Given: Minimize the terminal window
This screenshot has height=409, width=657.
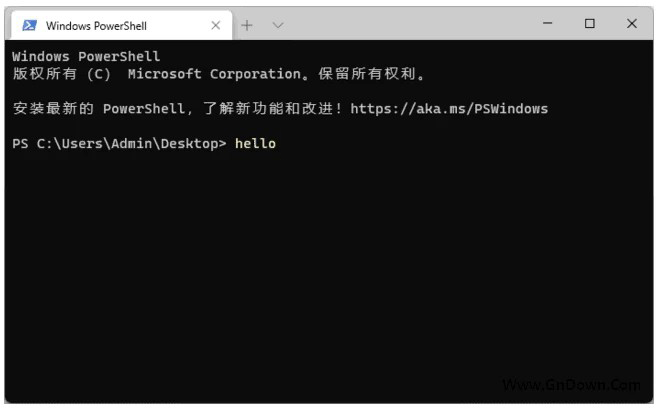Looking at the screenshot, I should 548,24.
